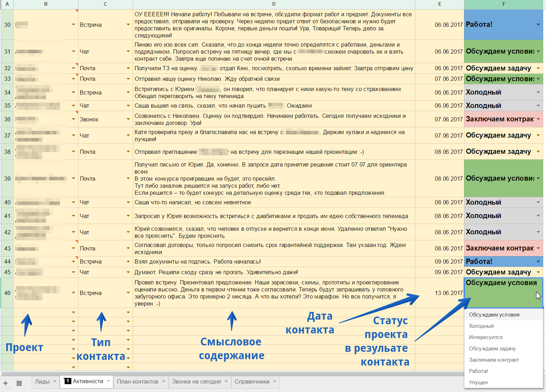The width and height of the screenshot is (546, 392).
Task: Pick "Интересуется" in the open dropdown list
Action: click(485, 337)
